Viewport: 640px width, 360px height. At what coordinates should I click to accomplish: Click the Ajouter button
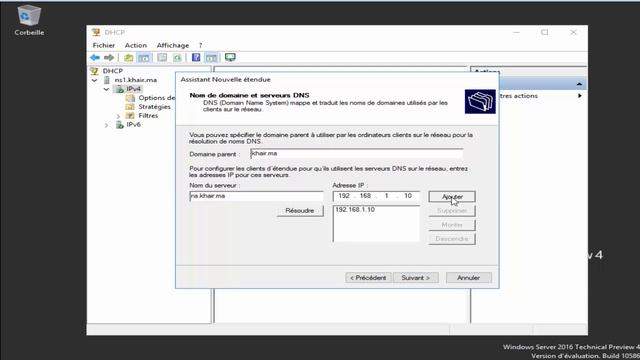click(x=452, y=197)
